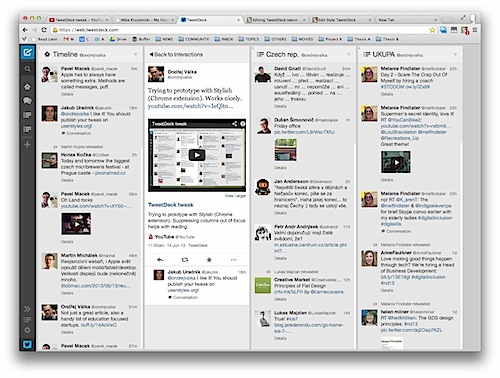Open Czech rep. column options dropdown
The image size is (500, 378).
pyautogui.click(x=349, y=54)
